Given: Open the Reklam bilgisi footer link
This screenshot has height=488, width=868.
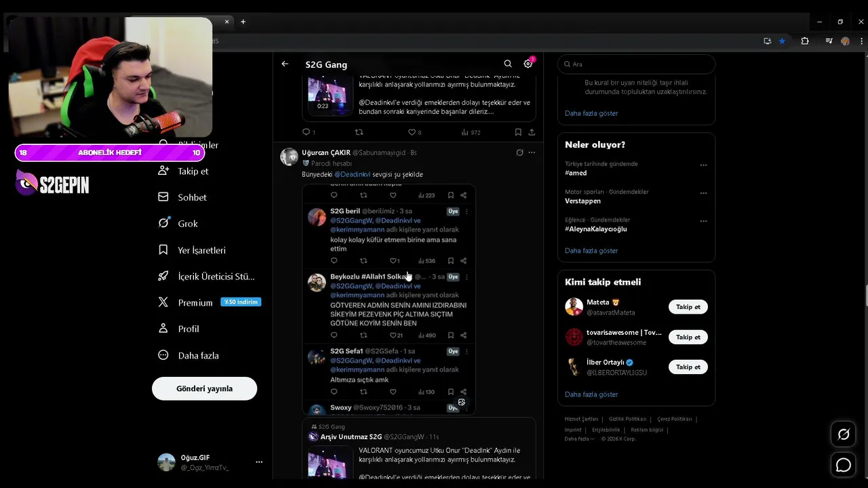Looking at the screenshot, I should coord(647,430).
